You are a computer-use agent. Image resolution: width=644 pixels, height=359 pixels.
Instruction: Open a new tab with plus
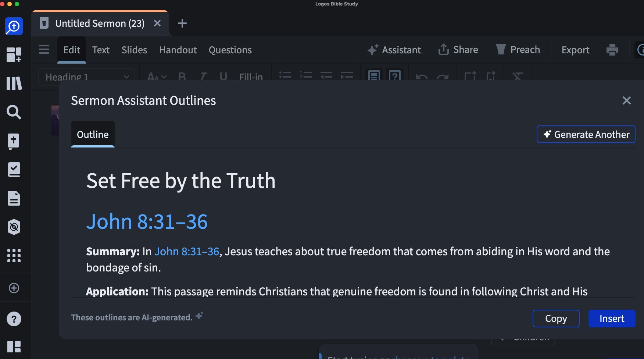[182, 23]
